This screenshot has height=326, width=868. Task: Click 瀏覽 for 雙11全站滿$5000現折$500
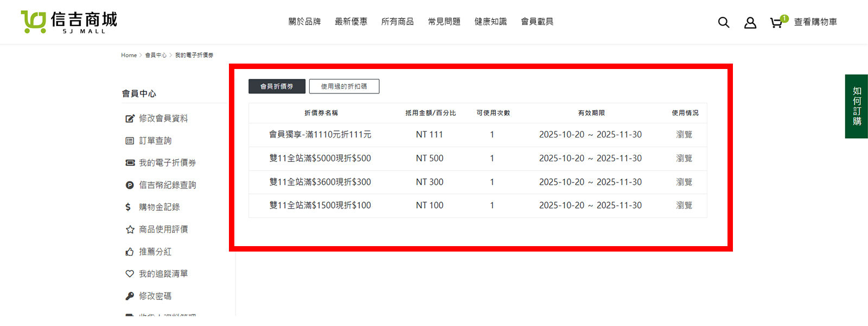tap(684, 159)
